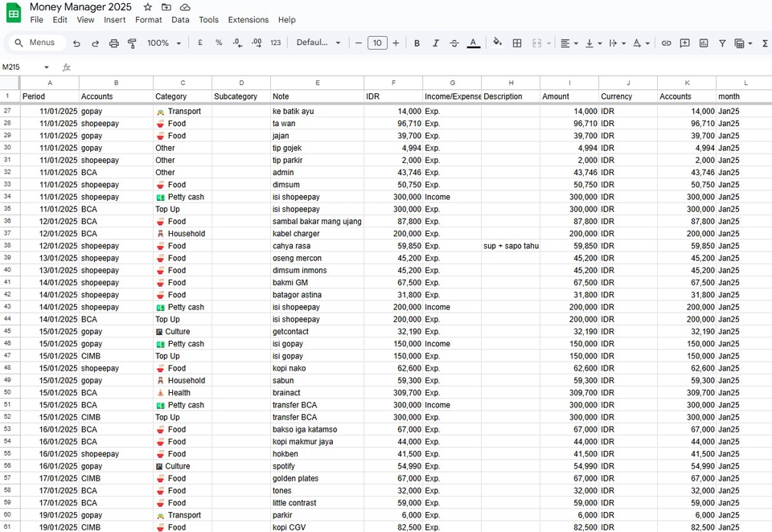Select the 309,700 value in IDR column

[393, 393]
